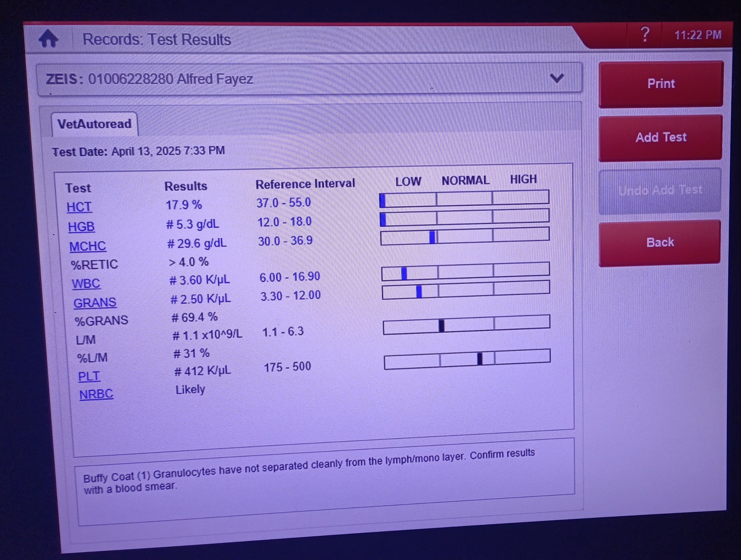The image size is (741, 560).
Task: Go to the Home screen icon
Action: (x=48, y=39)
